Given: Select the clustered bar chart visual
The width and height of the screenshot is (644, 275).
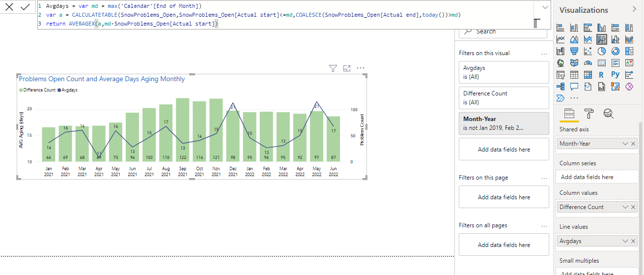Looking at the screenshot, I should 588,28.
